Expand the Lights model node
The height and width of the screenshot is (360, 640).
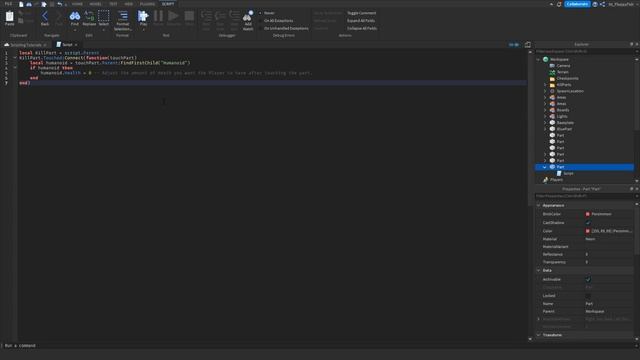coord(545,116)
